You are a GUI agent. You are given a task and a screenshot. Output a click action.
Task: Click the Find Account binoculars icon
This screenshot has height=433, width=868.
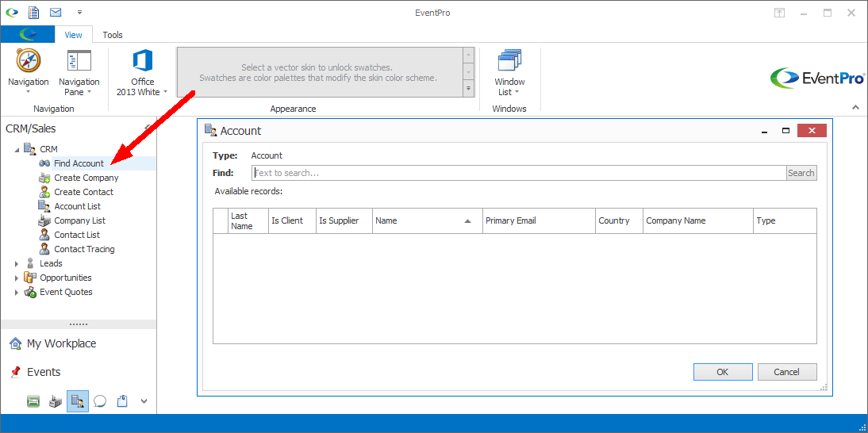[x=45, y=163]
